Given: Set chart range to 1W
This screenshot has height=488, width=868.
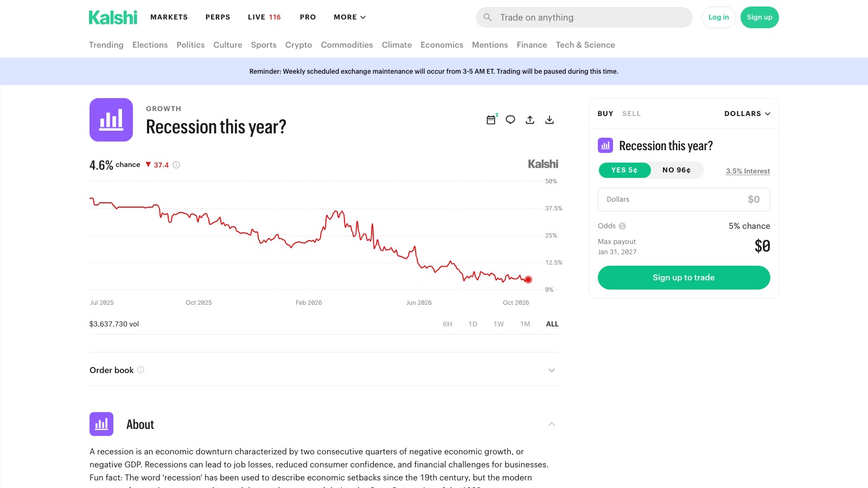Looking at the screenshot, I should click(499, 324).
